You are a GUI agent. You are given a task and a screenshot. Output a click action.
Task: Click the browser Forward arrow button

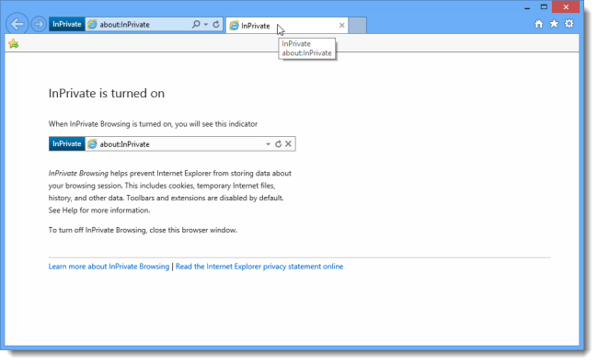point(39,25)
